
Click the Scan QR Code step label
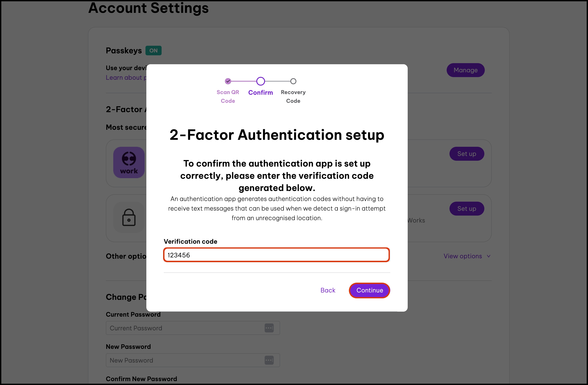[x=228, y=96]
